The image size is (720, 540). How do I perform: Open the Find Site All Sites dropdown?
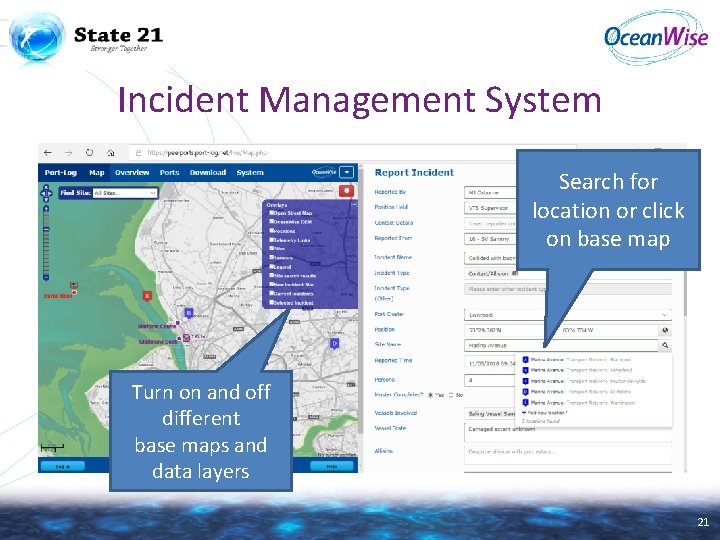pos(125,193)
